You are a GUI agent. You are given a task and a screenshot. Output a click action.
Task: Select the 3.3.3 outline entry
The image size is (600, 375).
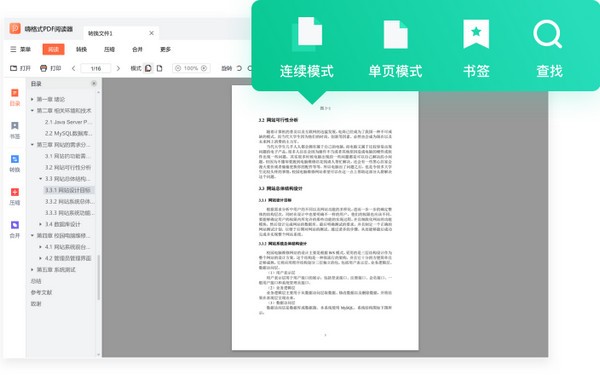pos(70,213)
